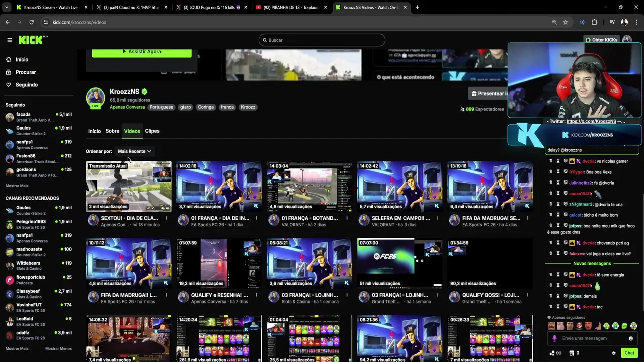The height and width of the screenshot is (362, 644).
Task: Click the Assistir Agora button
Action: click(x=141, y=52)
